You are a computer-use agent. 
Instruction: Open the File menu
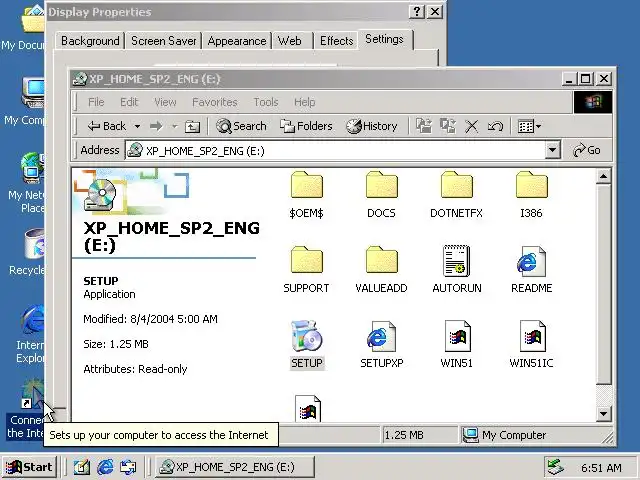point(96,102)
